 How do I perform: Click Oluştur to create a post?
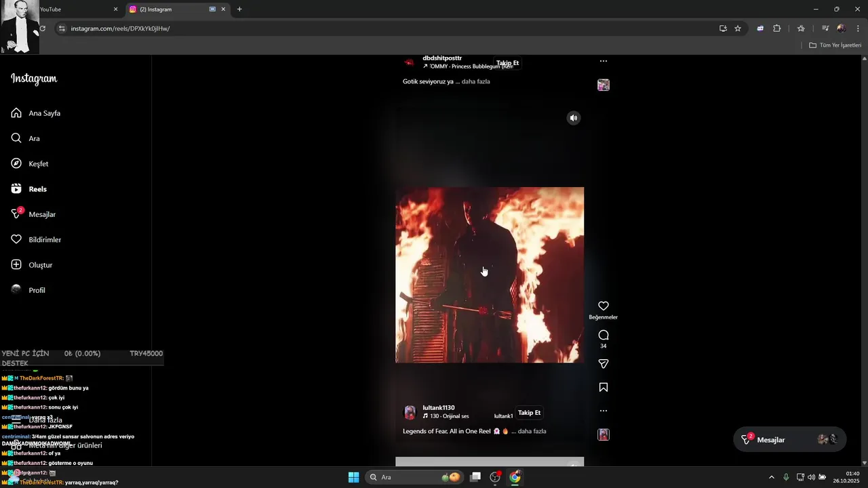[32, 265]
